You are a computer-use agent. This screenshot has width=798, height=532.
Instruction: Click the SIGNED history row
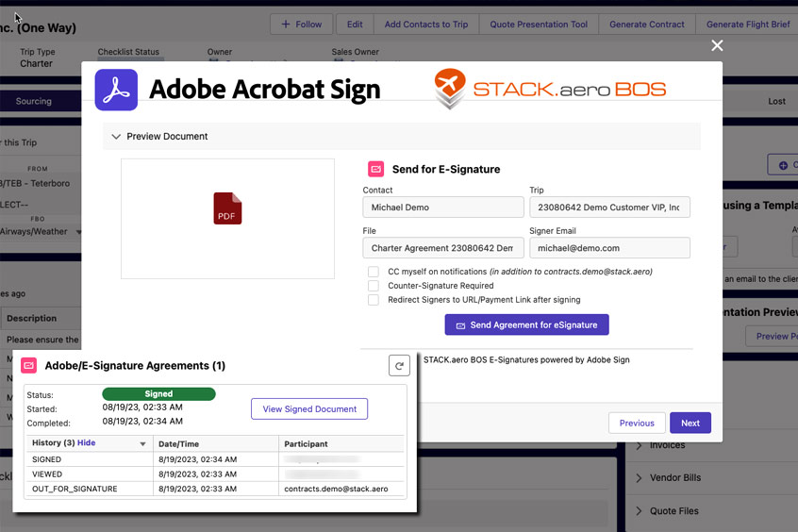click(x=215, y=459)
